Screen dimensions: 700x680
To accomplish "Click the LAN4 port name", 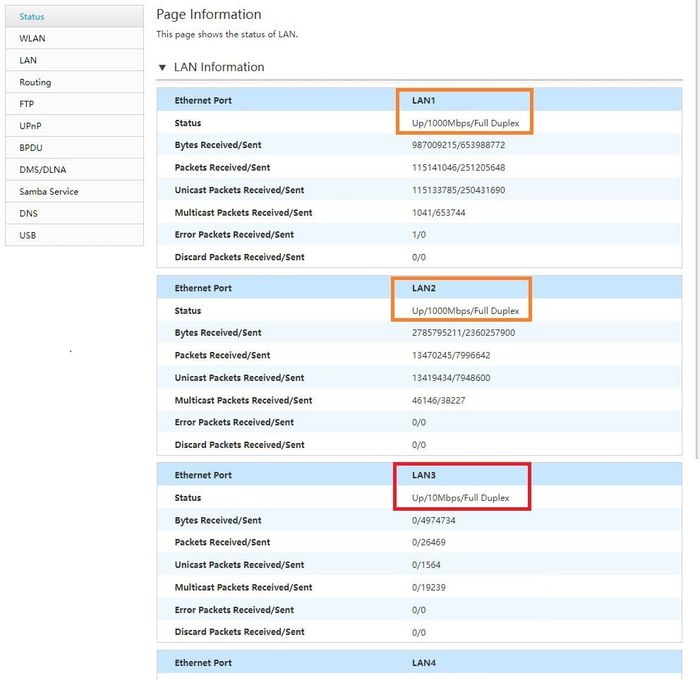I will pyautogui.click(x=424, y=663).
